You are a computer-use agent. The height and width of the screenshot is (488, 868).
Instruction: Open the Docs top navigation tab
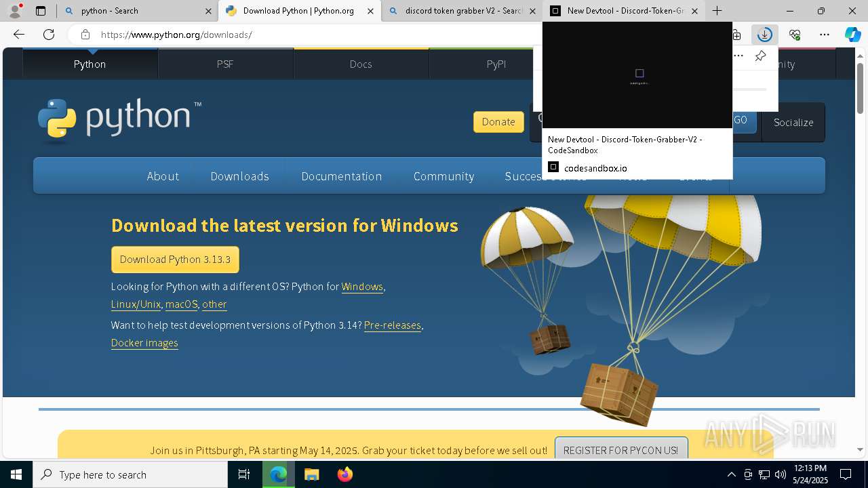361,64
